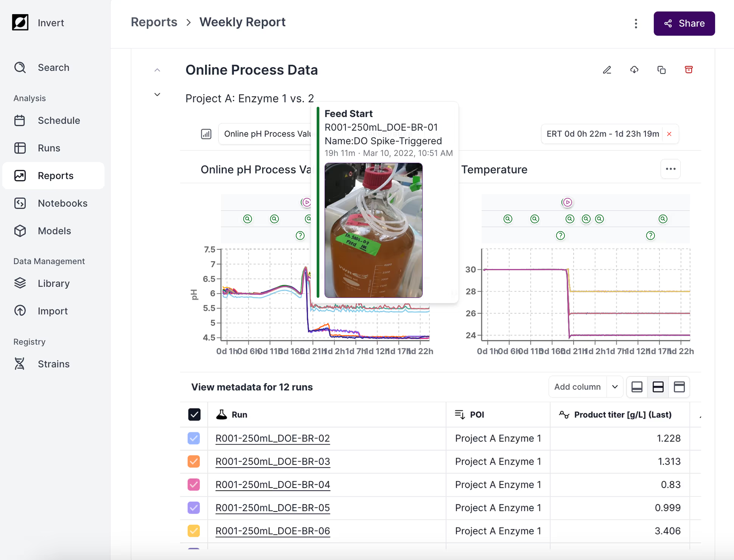Click the Invert logo
The height and width of the screenshot is (560, 734).
(20, 23)
